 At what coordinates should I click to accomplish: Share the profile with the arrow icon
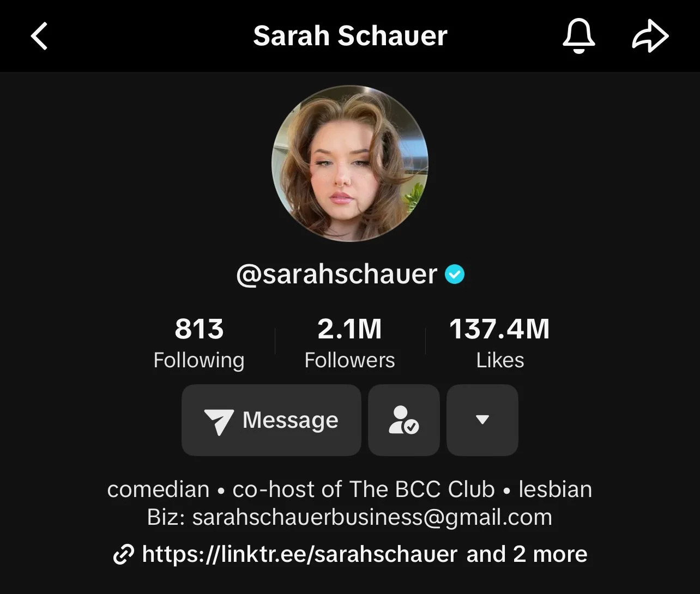pyautogui.click(x=650, y=37)
